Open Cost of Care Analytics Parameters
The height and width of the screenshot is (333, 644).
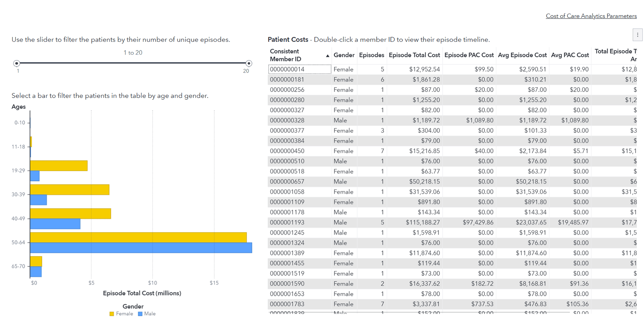point(591,16)
